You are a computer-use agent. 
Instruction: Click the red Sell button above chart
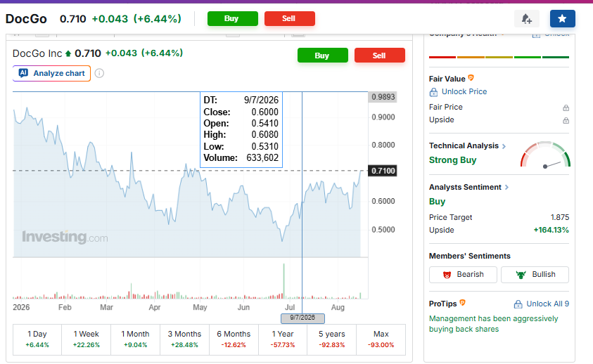coord(380,56)
